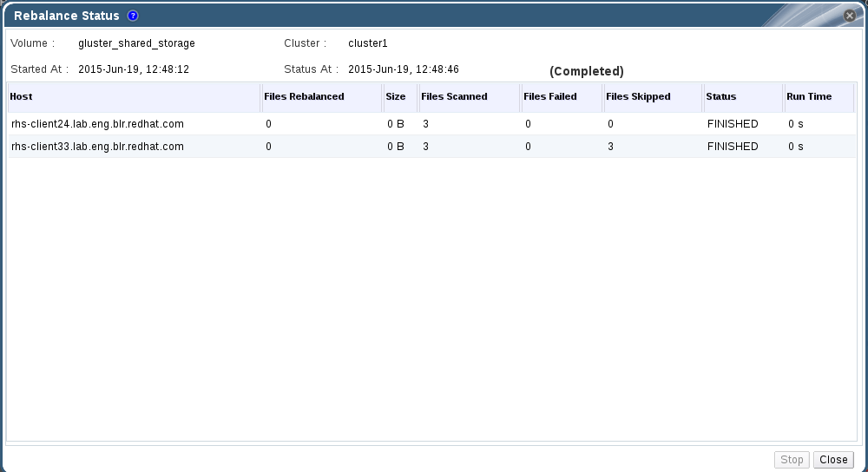
Task: Click the Files Failed column header
Action: (x=550, y=96)
